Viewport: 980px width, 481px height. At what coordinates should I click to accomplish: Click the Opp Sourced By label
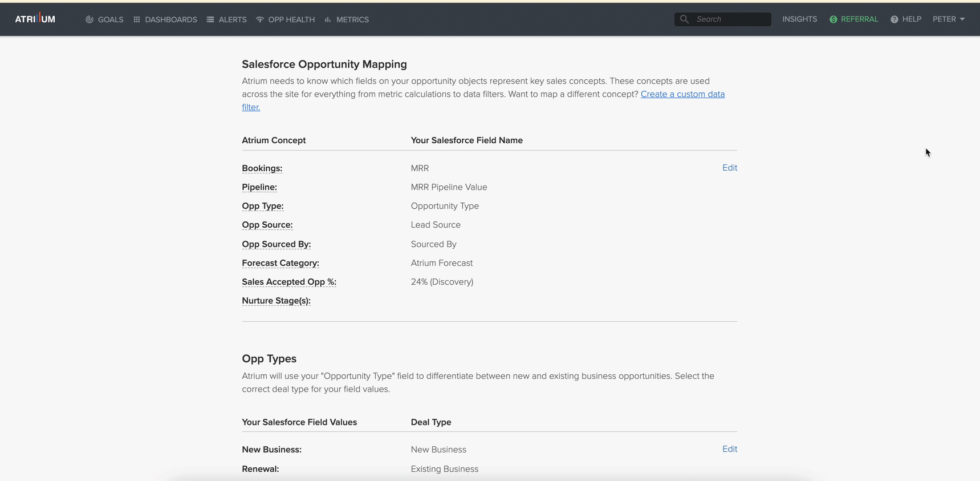coord(276,244)
